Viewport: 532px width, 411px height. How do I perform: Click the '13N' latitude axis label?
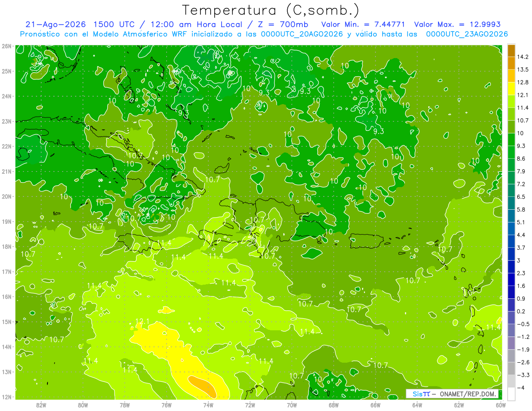tap(6, 372)
